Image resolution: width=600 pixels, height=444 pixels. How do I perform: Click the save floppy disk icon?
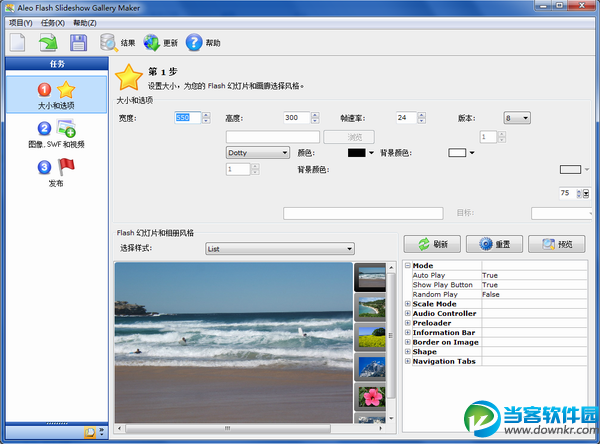(78, 42)
